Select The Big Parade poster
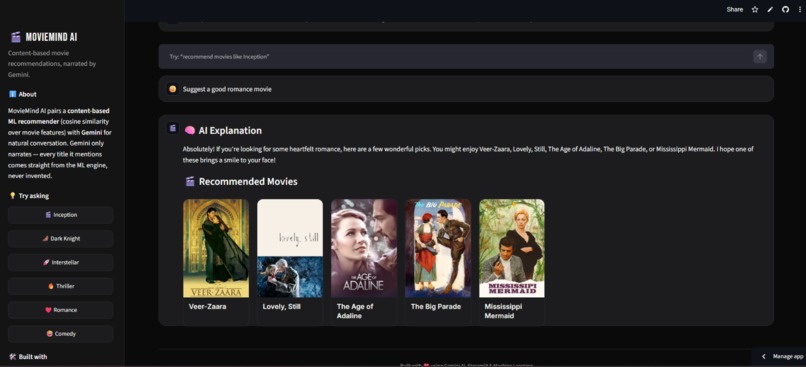The image size is (806, 367). pyautogui.click(x=438, y=248)
